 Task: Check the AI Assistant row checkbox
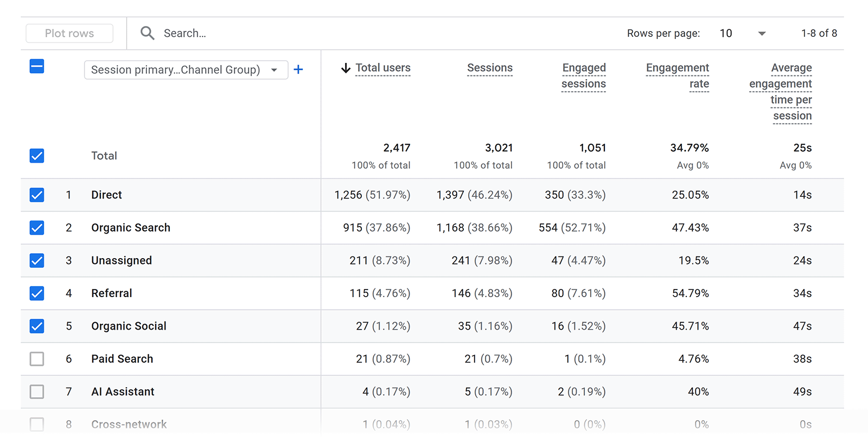click(x=37, y=391)
